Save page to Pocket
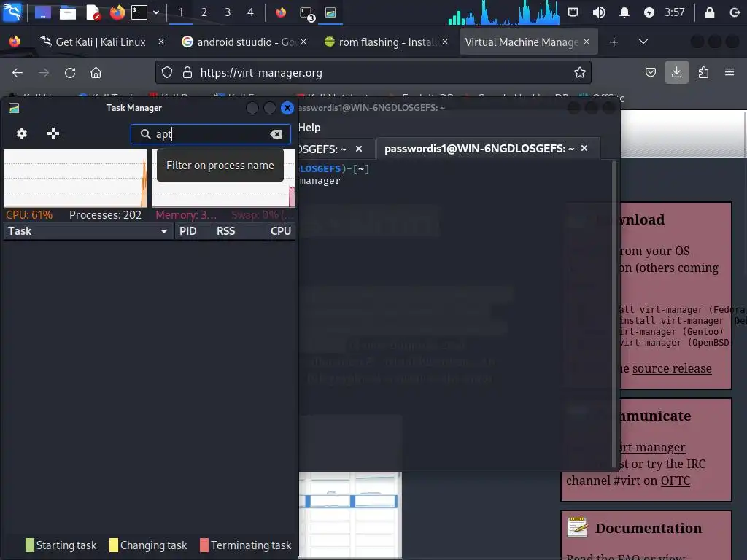Image resolution: width=747 pixels, height=560 pixels. point(650,72)
